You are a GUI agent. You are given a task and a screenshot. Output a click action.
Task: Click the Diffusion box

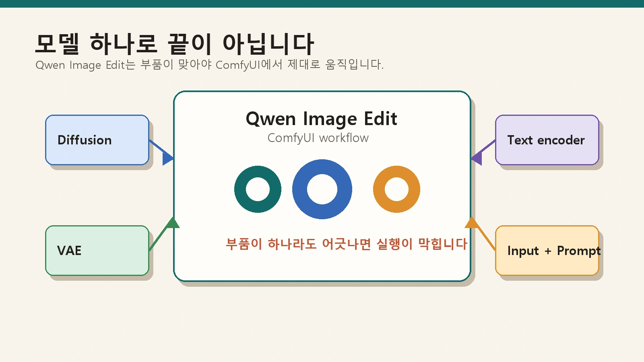97,140
